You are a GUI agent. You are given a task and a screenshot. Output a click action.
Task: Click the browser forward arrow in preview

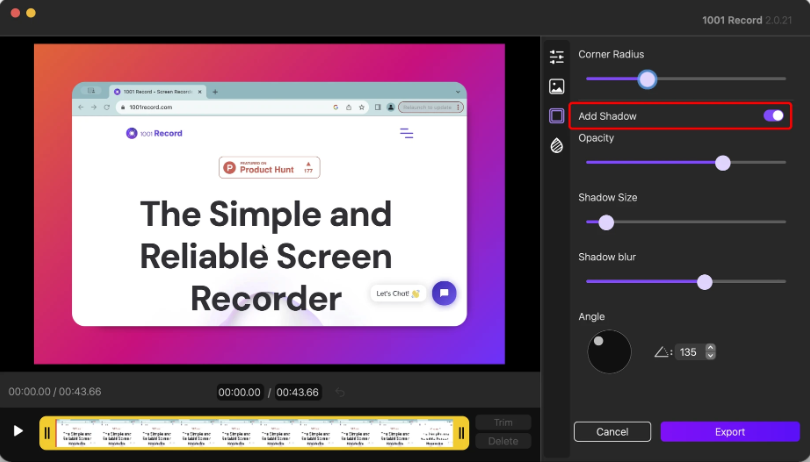coord(94,107)
